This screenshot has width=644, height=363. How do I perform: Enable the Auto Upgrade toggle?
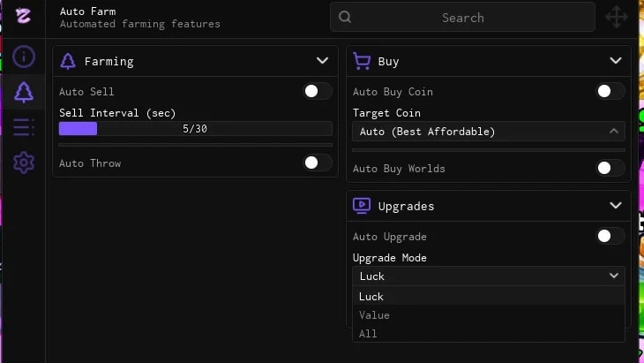coord(610,236)
